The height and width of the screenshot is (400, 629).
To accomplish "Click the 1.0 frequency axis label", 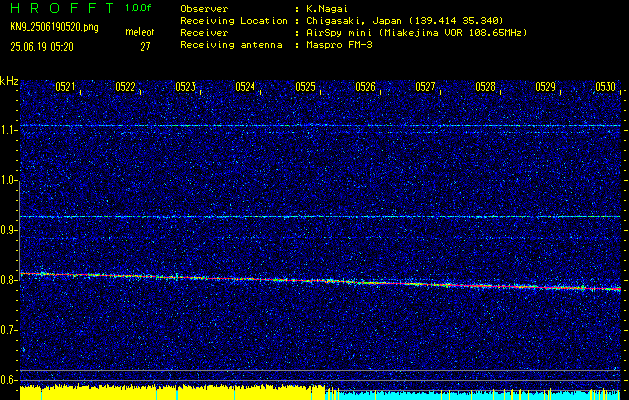I will click(x=8, y=180).
